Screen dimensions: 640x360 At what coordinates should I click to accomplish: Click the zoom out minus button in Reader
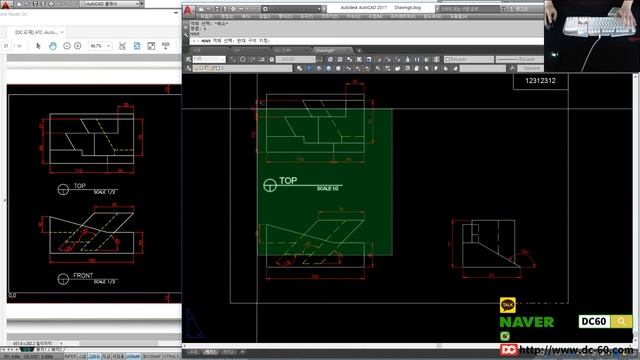pyautogui.click(x=67, y=46)
